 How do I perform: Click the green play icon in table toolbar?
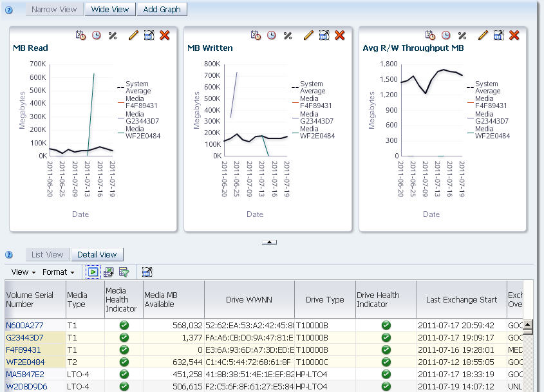(x=93, y=272)
